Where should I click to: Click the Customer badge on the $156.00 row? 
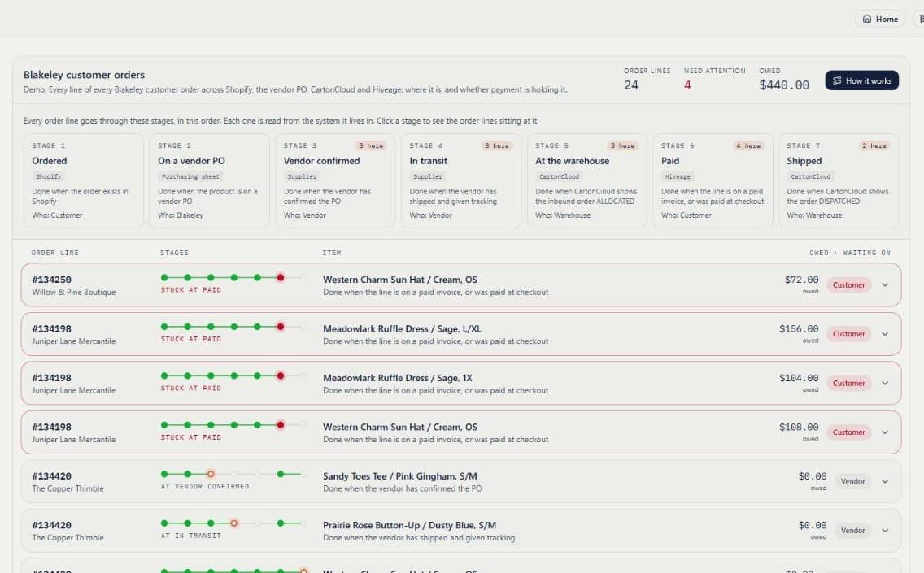coord(848,334)
